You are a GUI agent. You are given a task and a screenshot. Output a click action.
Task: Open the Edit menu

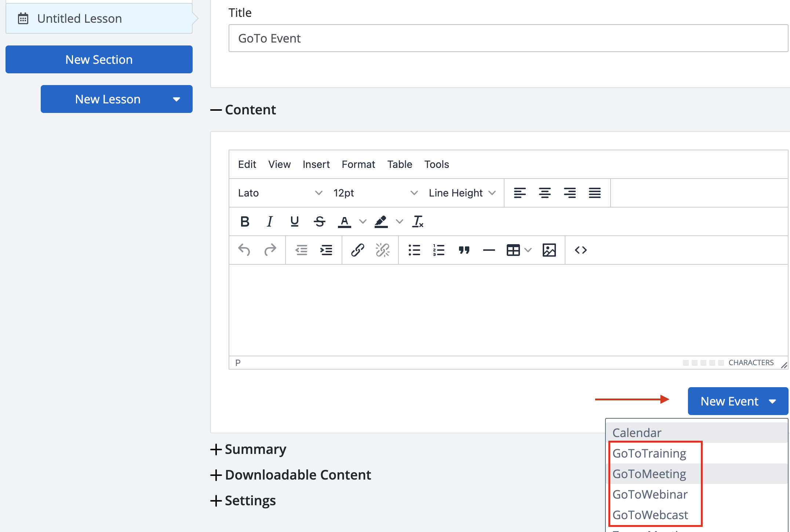pos(247,164)
